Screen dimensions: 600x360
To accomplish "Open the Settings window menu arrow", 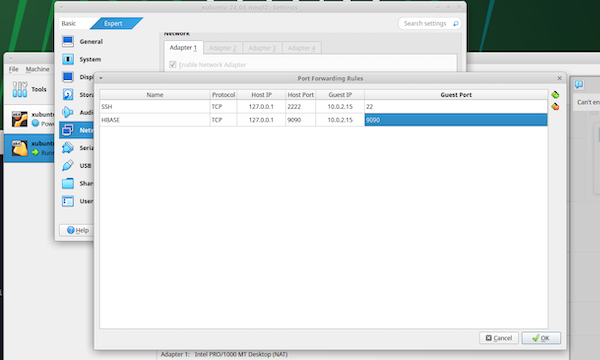I will pos(61,7).
